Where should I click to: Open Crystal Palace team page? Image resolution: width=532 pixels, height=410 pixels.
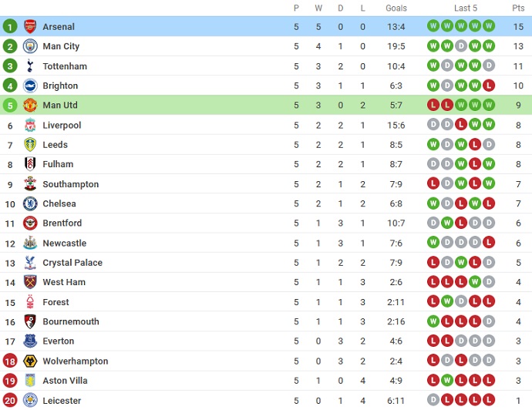pos(72,263)
